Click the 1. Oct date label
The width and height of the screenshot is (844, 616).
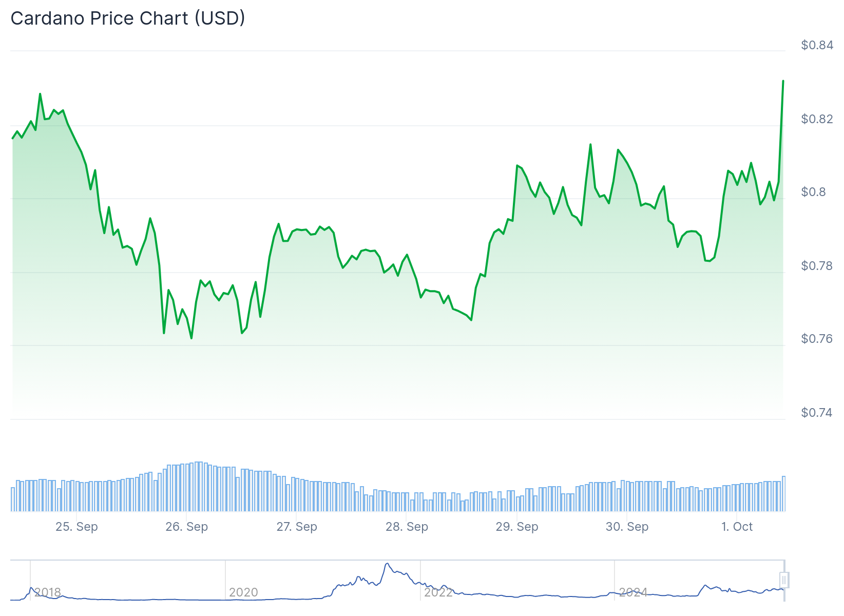coord(737,527)
